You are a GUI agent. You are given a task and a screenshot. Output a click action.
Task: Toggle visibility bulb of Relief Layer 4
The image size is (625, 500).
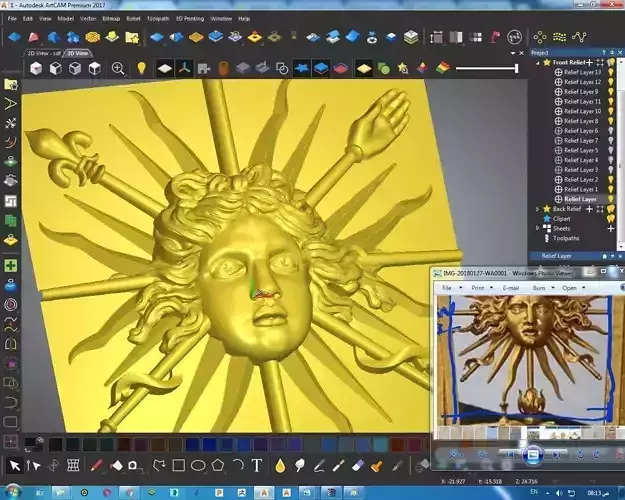[x=610, y=160]
